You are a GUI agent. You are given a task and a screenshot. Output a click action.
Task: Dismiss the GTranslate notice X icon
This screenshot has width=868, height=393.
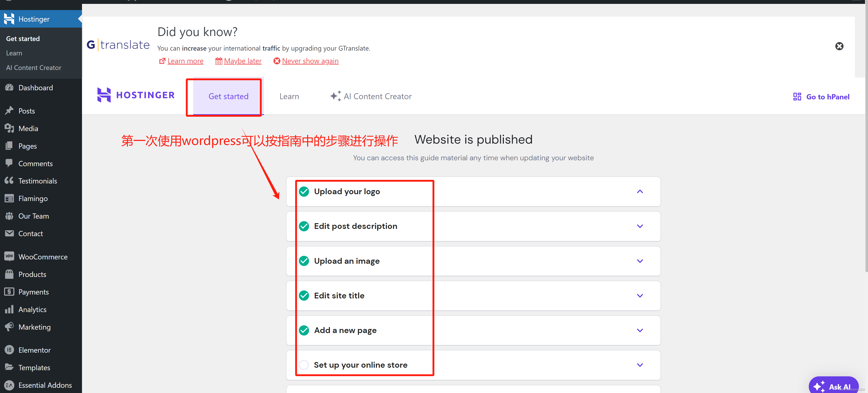(x=839, y=46)
